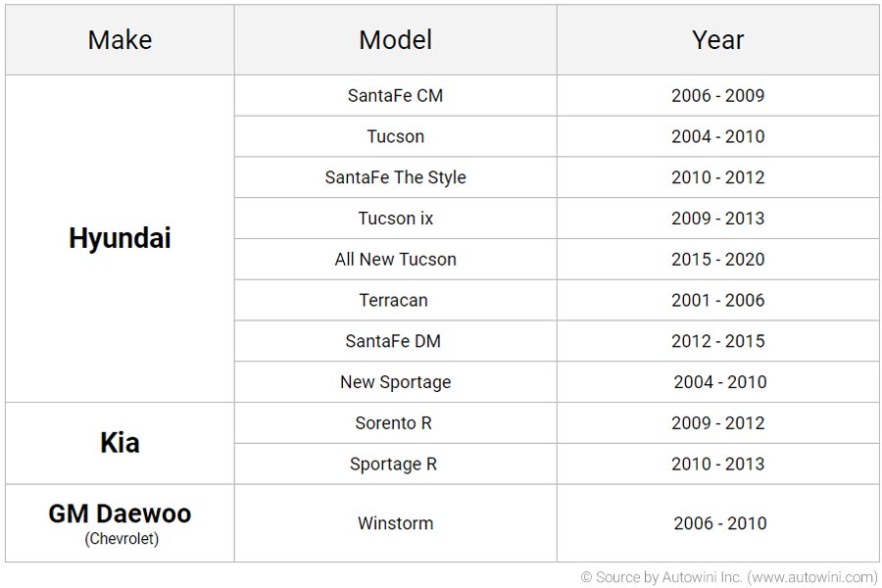Image resolution: width=882 pixels, height=588 pixels.
Task: Click the Sorento R model cell
Action: [x=395, y=423]
